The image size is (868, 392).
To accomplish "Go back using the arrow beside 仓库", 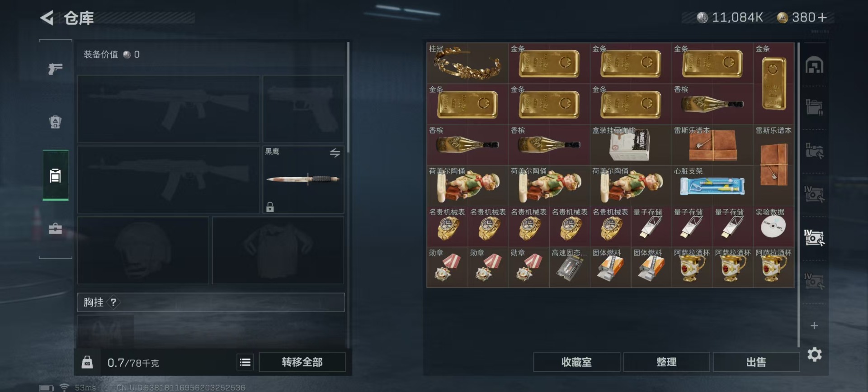I will [47, 18].
